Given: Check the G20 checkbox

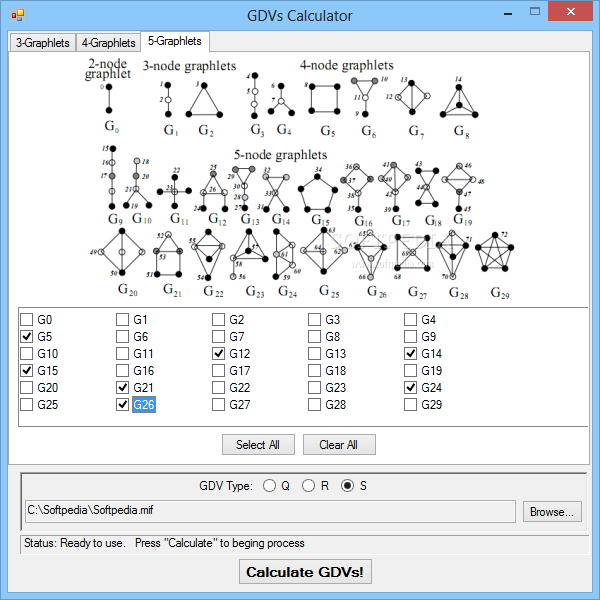Looking at the screenshot, I should 27,388.
